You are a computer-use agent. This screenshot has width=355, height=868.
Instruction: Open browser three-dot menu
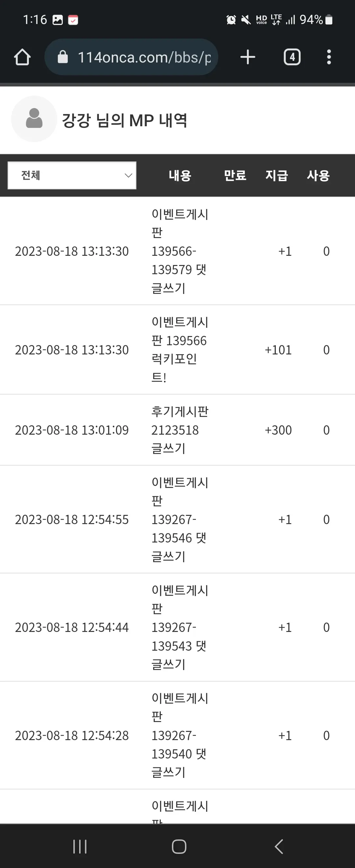(x=329, y=57)
